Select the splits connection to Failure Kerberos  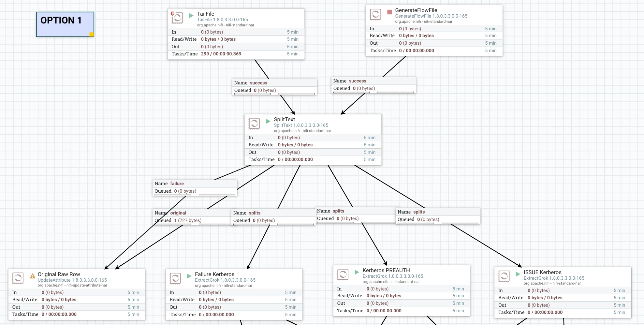tap(273, 217)
